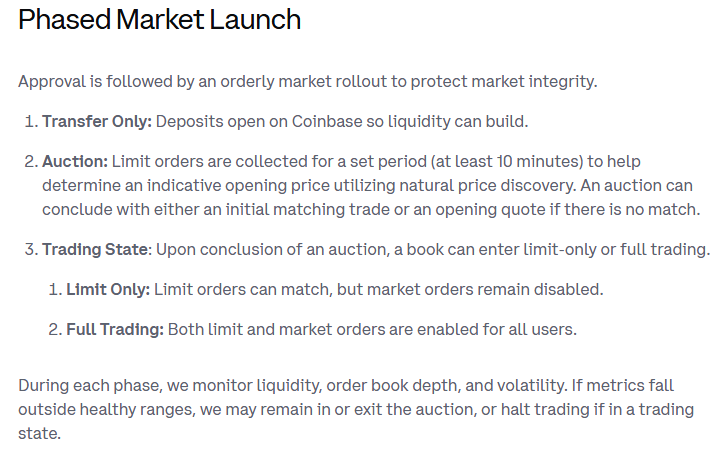Click the Auction bold label
This screenshot has width=722, height=457.
click(x=75, y=162)
